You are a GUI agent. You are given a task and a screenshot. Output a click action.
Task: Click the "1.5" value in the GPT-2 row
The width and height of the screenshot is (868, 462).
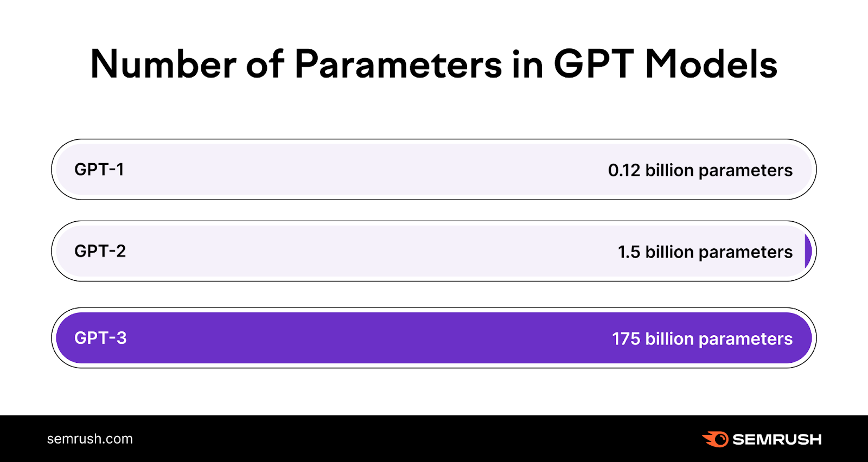click(629, 252)
